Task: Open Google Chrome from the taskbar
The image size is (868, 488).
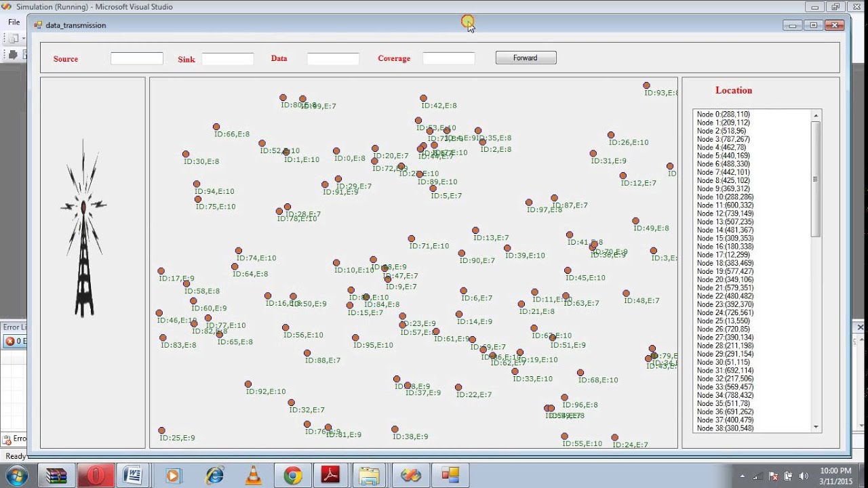Action: [293, 476]
